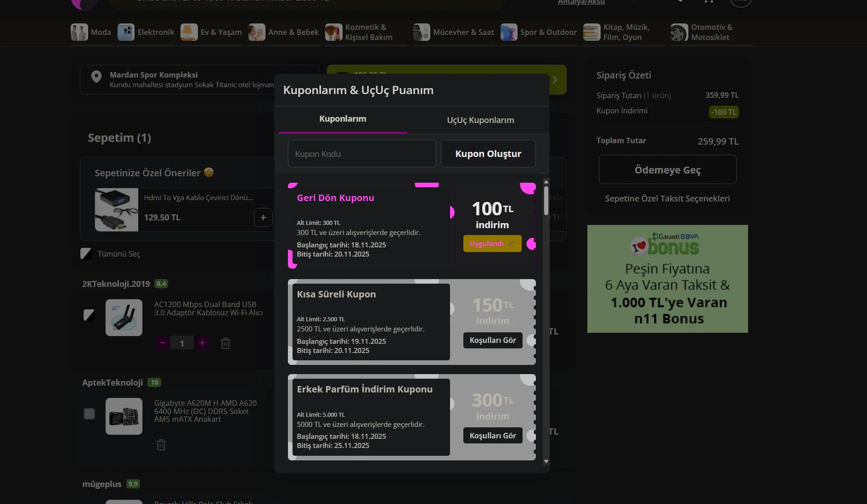
Task: Delete the Gigabyte A620M motherboard from cart
Action: click(161, 445)
